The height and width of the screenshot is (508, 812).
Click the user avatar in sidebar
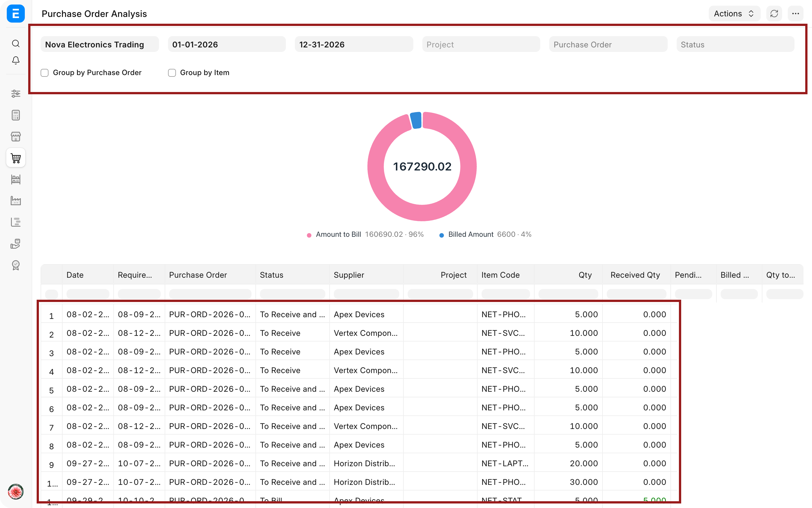[x=16, y=492]
